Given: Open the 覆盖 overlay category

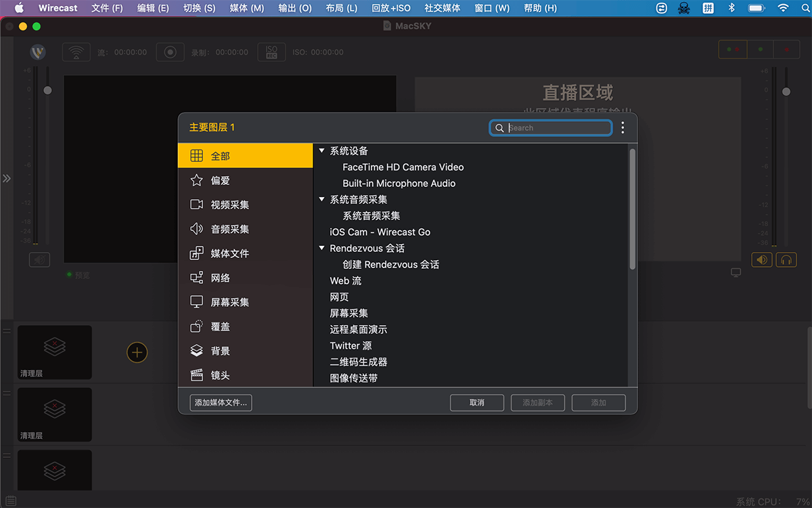Looking at the screenshot, I should click(x=196, y=326).
